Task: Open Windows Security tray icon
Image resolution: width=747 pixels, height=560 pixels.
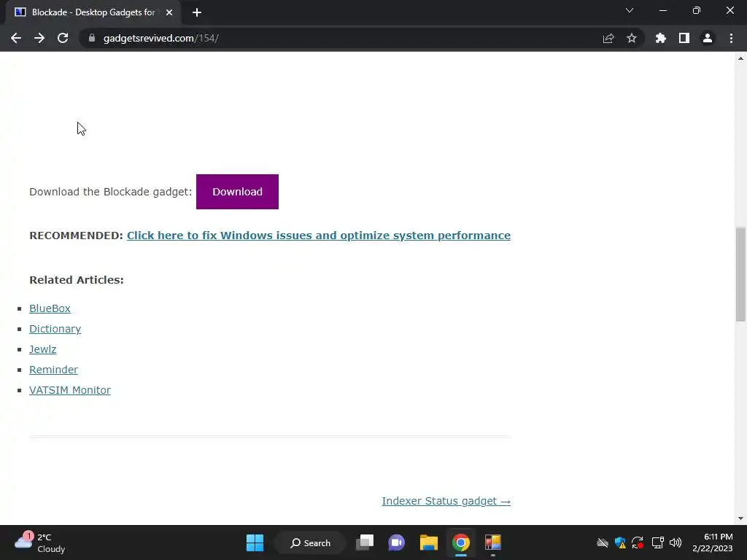Action: pos(620,542)
